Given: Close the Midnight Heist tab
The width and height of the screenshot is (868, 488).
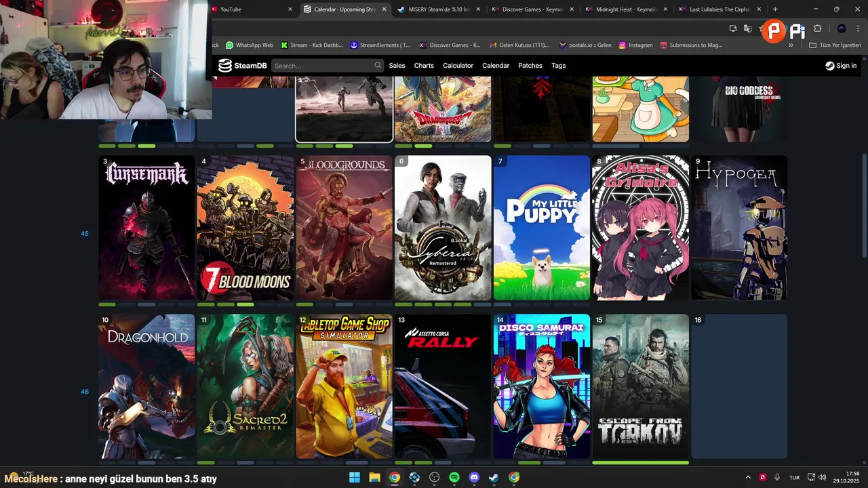Looking at the screenshot, I should 665,9.
